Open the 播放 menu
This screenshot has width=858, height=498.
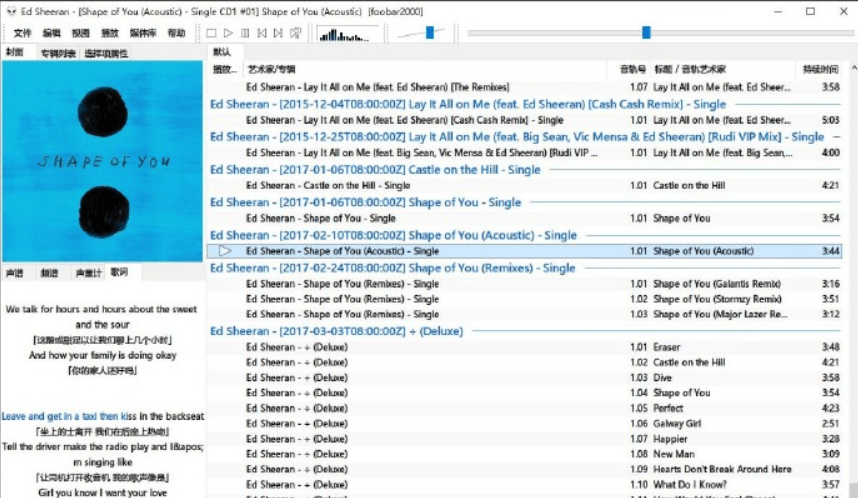pyautogui.click(x=109, y=33)
